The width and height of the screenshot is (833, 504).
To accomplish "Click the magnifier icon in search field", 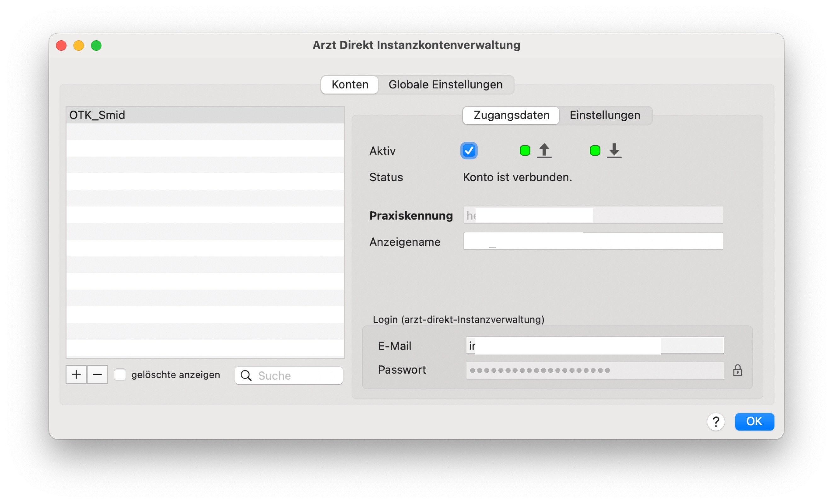I will click(x=246, y=375).
